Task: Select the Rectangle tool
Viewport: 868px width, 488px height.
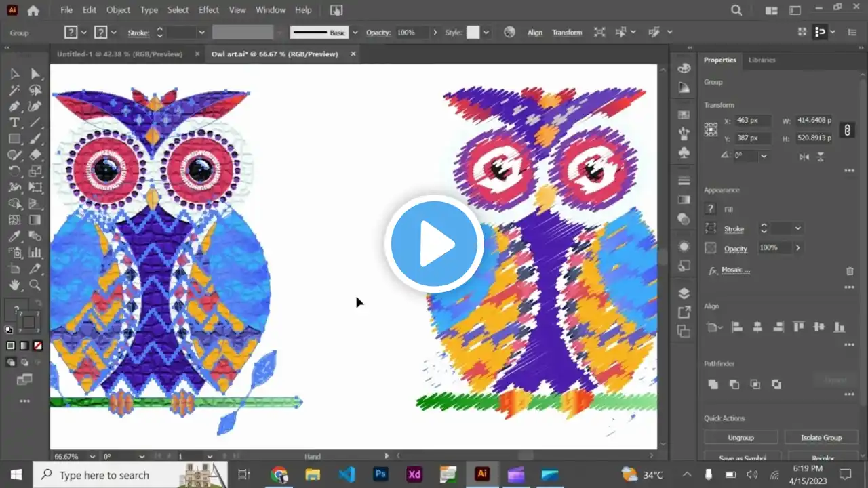Action: click(x=14, y=139)
